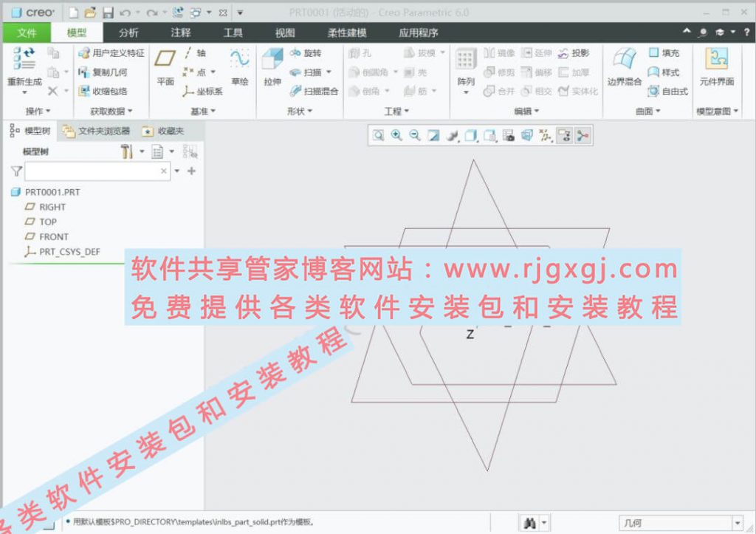Open the 元件界面 component interface tool
Screen dimensions: 756x534
click(x=717, y=67)
